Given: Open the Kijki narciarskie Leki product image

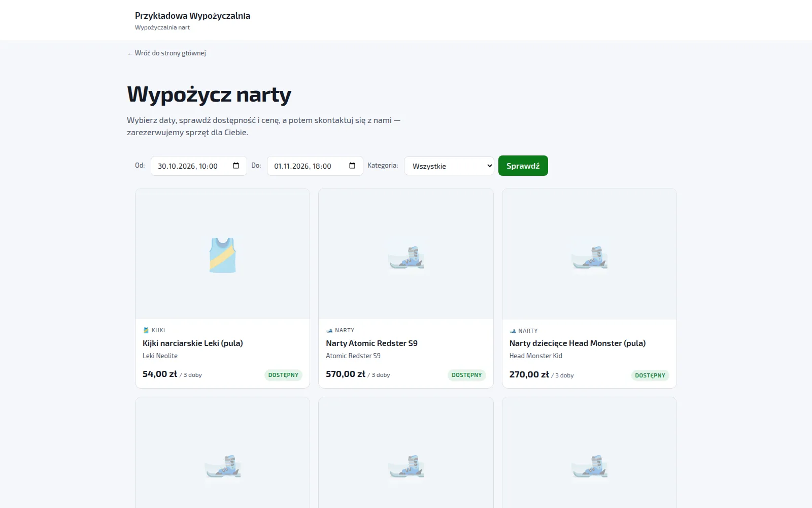Looking at the screenshot, I should tap(222, 254).
